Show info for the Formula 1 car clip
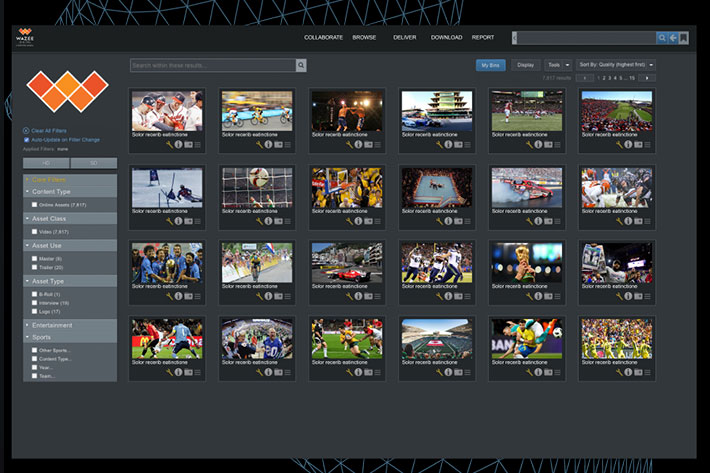The height and width of the screenshot is (473, 710). point(359,296)
